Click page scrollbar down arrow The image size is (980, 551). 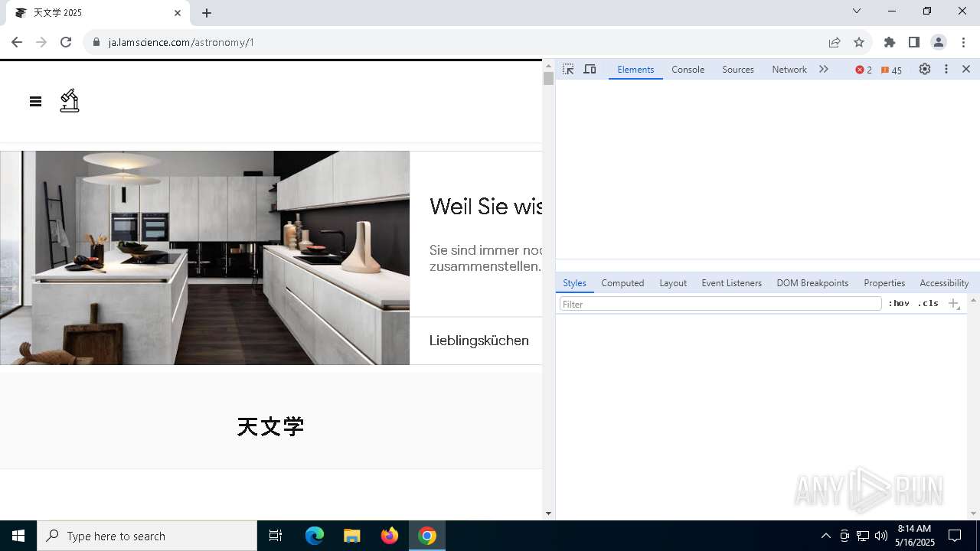[x=548, y=514]
